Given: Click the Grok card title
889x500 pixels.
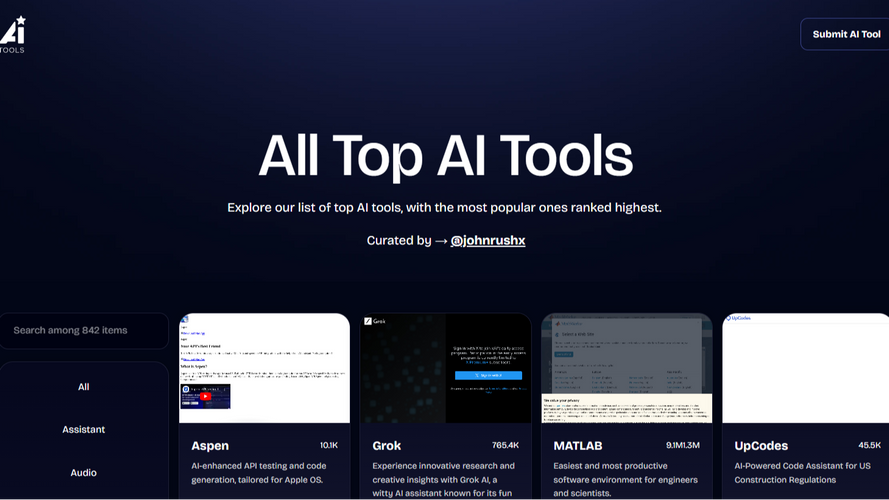Looking at the screenshot, I should pos(387,446).
